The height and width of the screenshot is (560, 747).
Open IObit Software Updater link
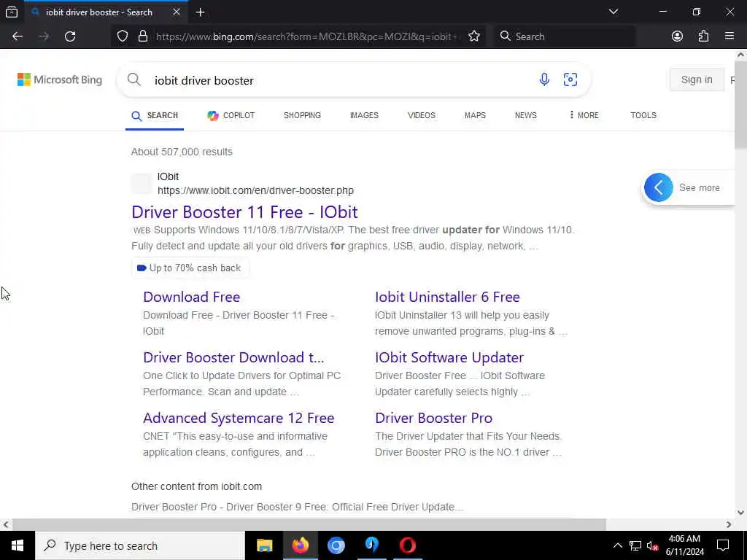pos(449,357)
